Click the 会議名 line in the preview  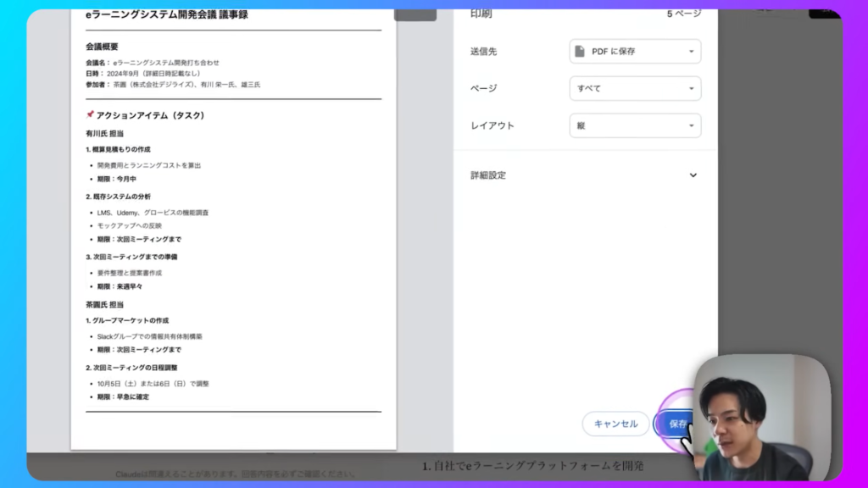[153, 63]
